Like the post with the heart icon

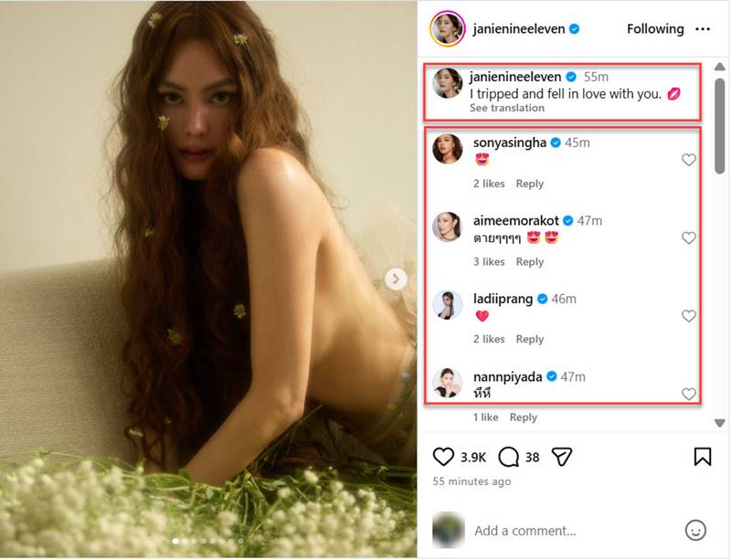443,456
